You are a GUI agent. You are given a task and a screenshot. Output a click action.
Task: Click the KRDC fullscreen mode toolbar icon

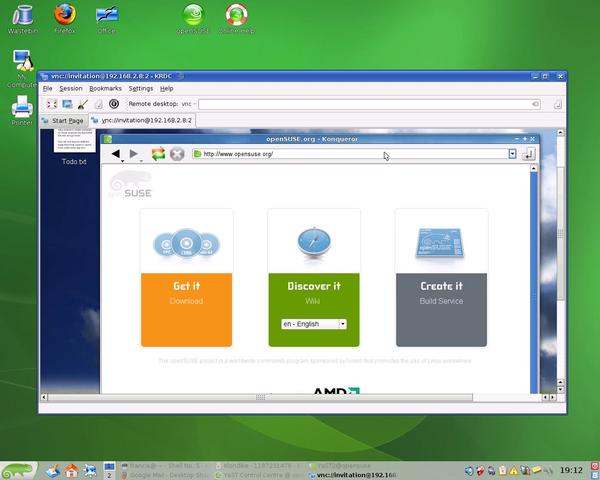(52, 104)
